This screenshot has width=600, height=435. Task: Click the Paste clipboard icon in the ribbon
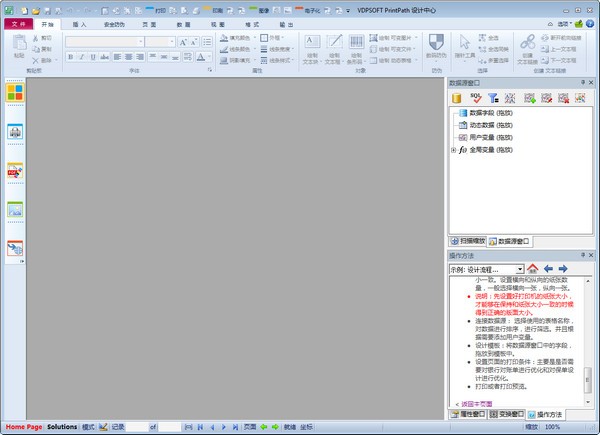(x=19, y=43)
